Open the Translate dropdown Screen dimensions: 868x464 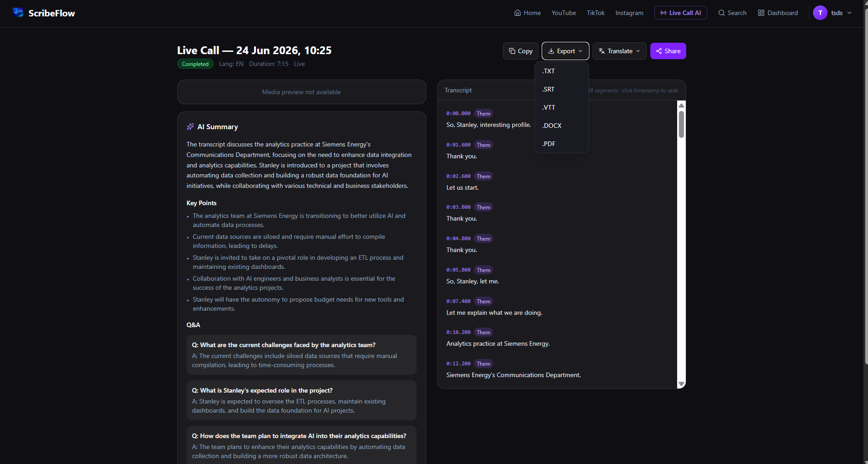(619, 51)
